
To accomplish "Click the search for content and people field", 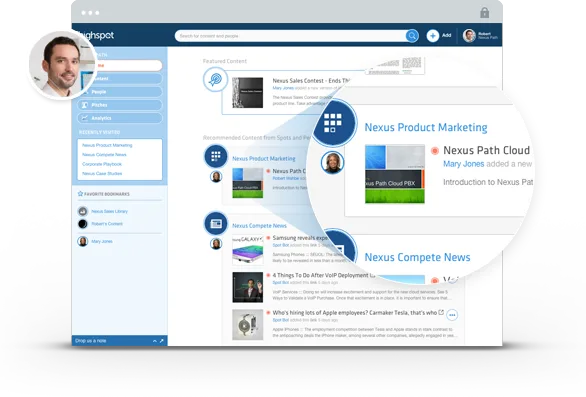I will 290,36.
